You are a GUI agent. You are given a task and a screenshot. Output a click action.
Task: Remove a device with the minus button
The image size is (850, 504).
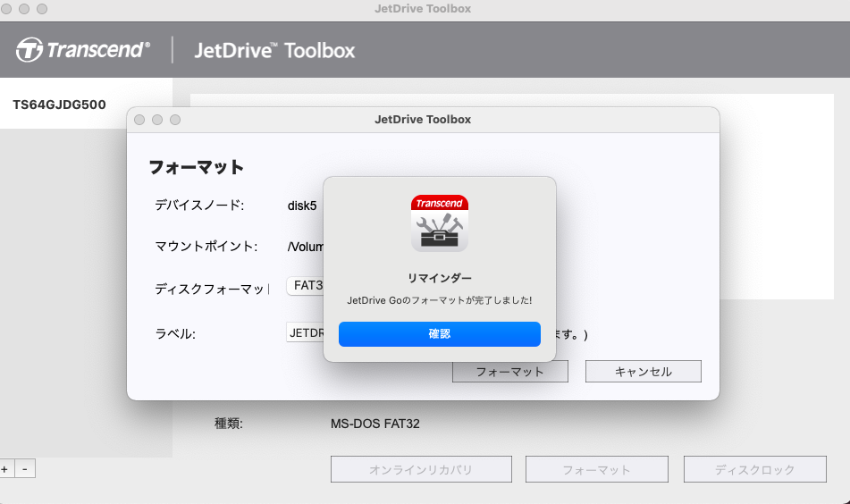point(25,469)
